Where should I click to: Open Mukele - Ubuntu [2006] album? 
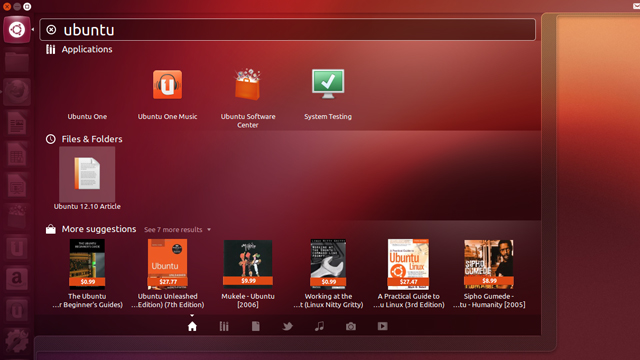[x=248, y=273]
